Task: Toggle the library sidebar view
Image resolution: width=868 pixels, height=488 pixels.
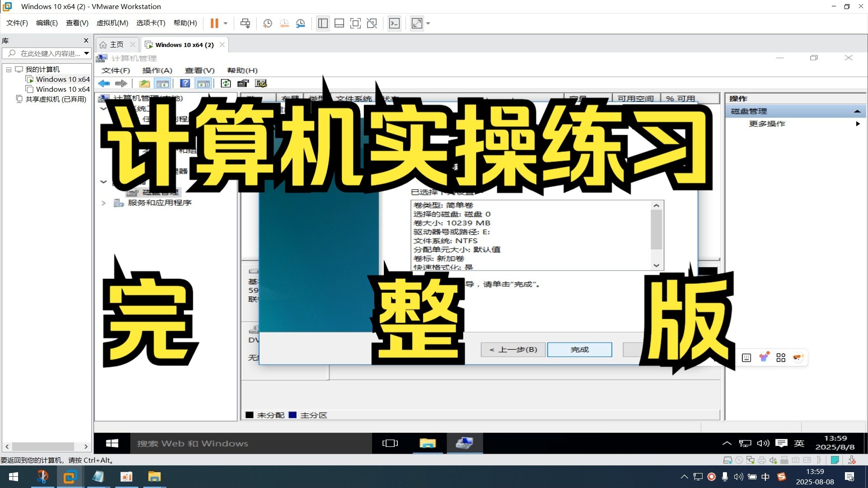Action: click(323, 23)
